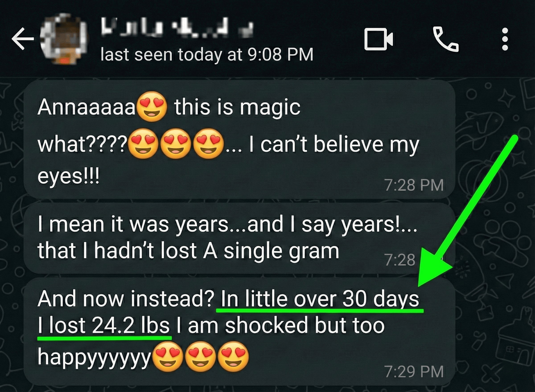Tap the last seen today status text
Screen dimensions: 535x392
pyautogui.click(x=207, y=55)
